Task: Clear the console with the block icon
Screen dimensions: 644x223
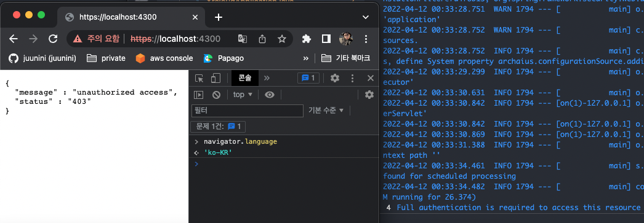Action: click(217, 95)
